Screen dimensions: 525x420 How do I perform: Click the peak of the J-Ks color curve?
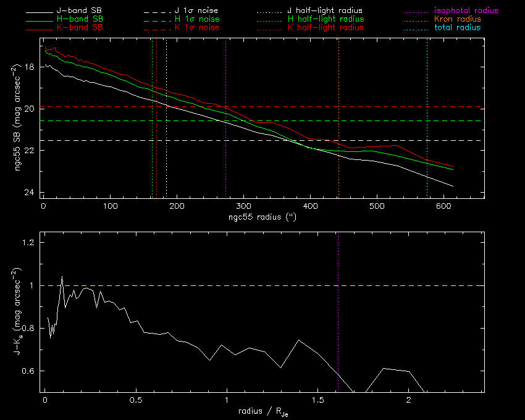point(62,277)
